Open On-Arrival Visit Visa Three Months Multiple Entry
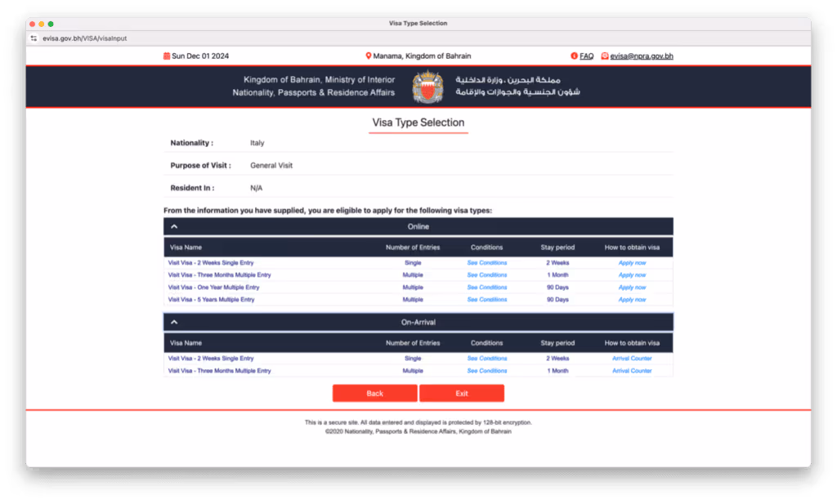 (x=219, y=371)
